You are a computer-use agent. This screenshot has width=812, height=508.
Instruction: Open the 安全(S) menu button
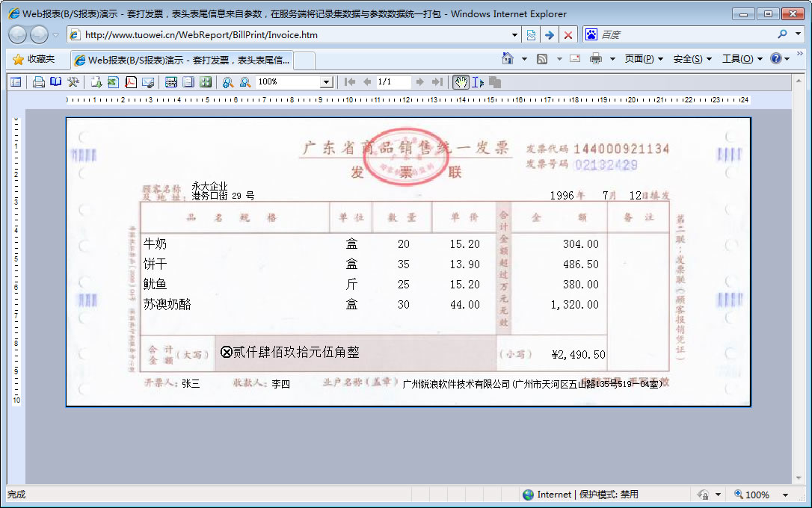click(692, 59)
